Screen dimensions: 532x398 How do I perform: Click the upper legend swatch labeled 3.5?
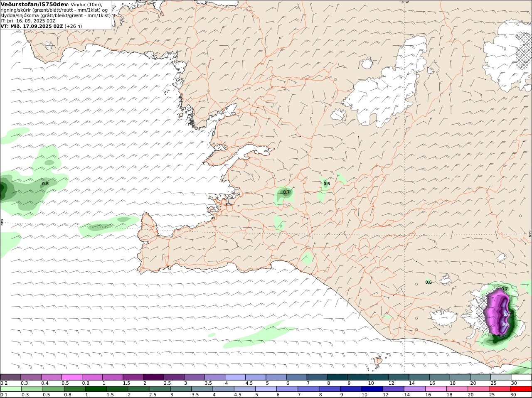point(215,377)
